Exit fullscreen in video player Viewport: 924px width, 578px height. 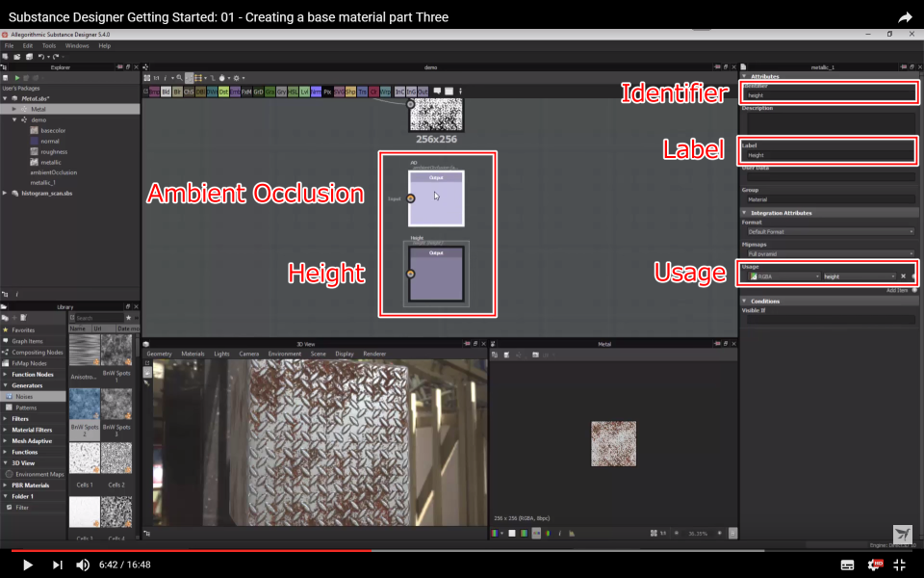point(900,565)
